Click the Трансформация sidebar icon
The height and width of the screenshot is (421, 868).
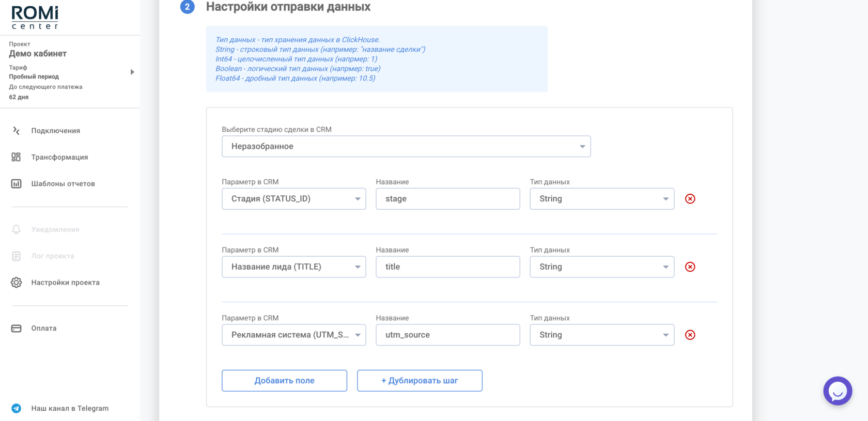point(16,157)
